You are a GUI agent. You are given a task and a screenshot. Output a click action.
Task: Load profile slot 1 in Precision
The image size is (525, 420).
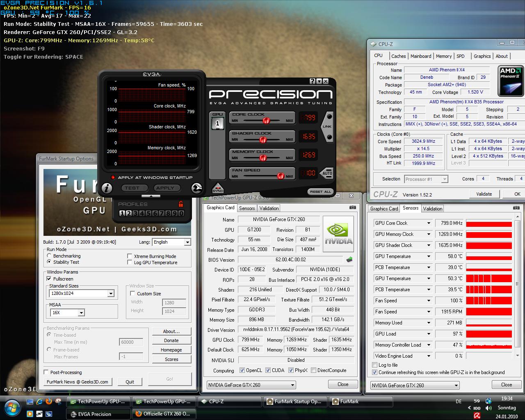[122, 213]
